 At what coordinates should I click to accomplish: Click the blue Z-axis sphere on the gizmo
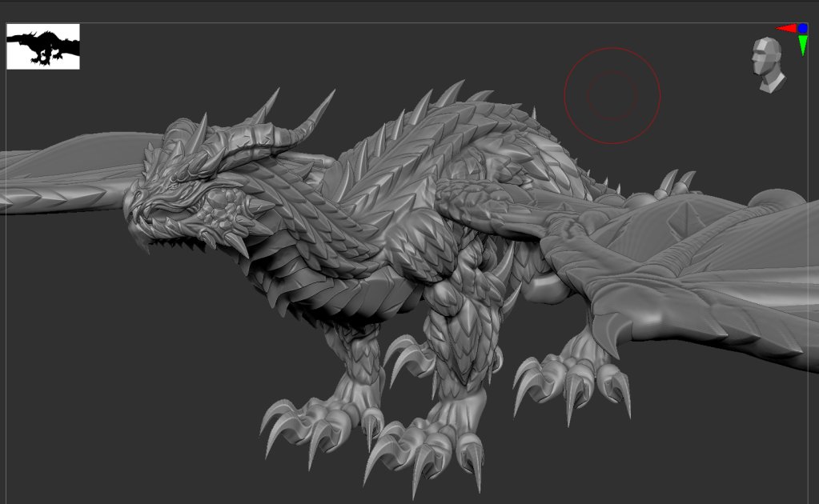802,28
